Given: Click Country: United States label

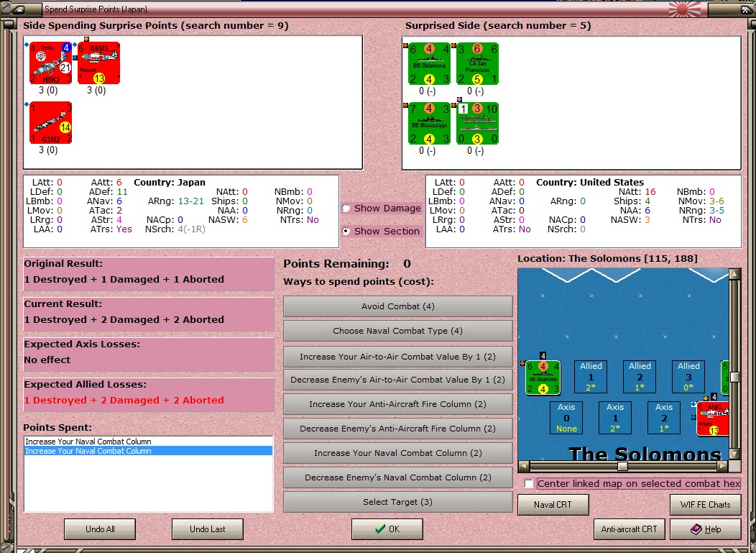Looking at the screenshot, I should [590, 183].
